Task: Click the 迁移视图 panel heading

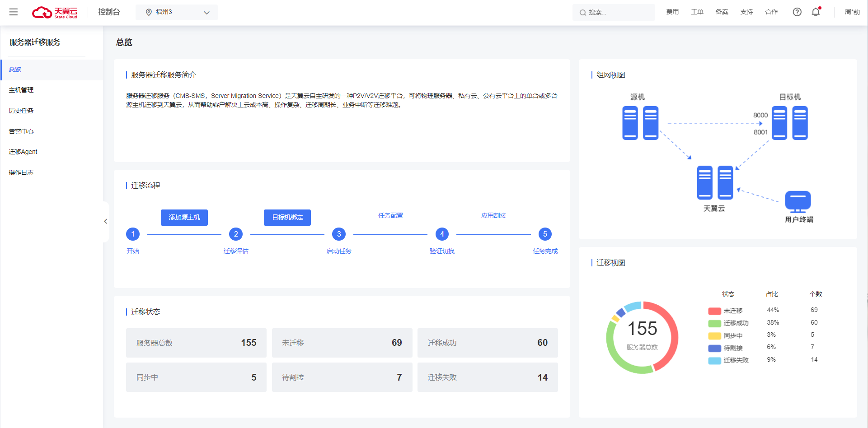Action: (x=611, y=263)
